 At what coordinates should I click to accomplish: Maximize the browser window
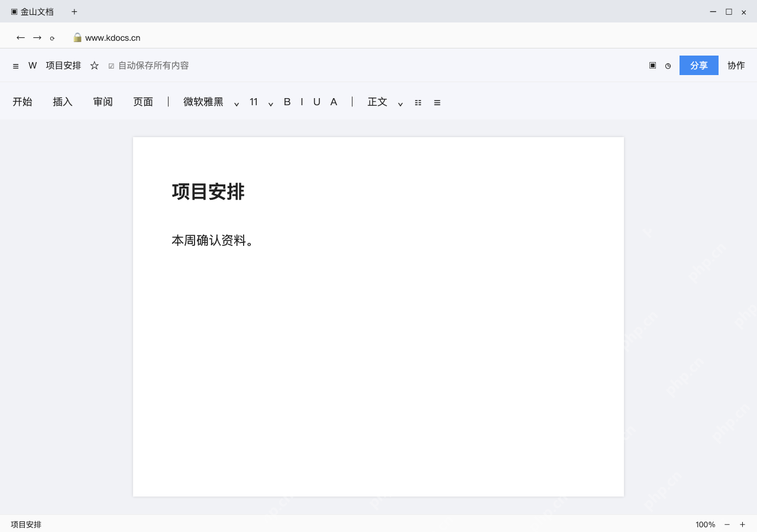point(729,11)
